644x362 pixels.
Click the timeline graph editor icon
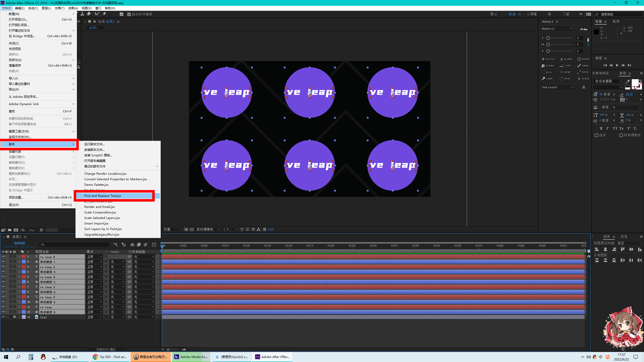(x=154, y=245)
